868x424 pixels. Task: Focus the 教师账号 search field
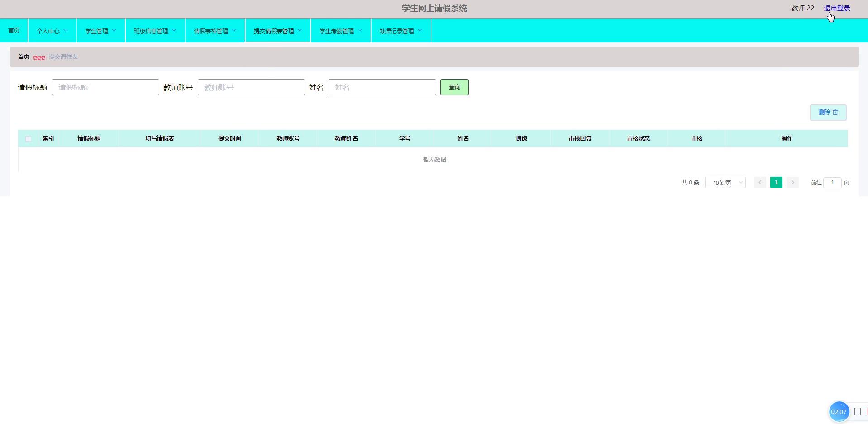(x=251, y=87)
